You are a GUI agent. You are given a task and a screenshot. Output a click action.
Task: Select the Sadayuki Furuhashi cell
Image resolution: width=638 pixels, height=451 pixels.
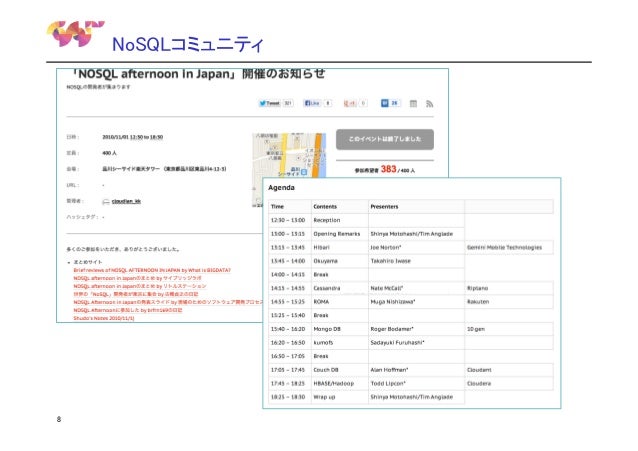click(x=416, y=343)
